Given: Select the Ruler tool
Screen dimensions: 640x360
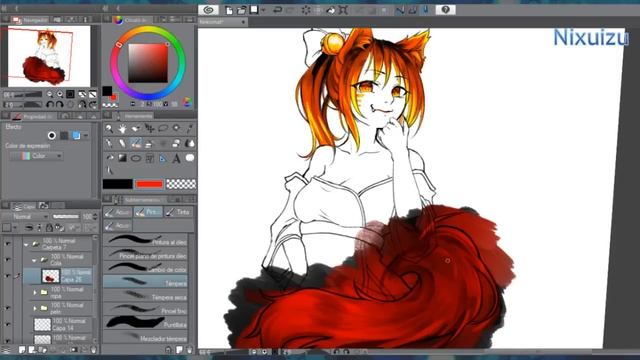Looking at the screenshot, I should (x=163, y=158).
